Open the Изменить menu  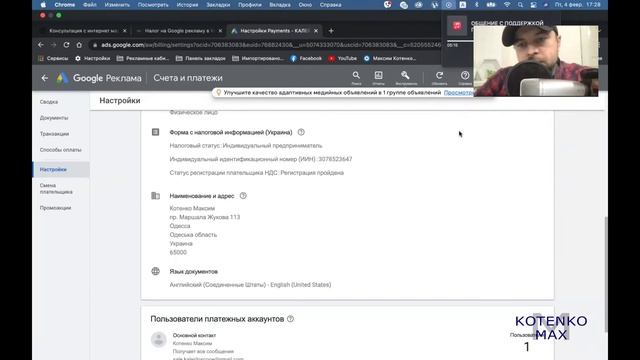(x=117, y=5)
